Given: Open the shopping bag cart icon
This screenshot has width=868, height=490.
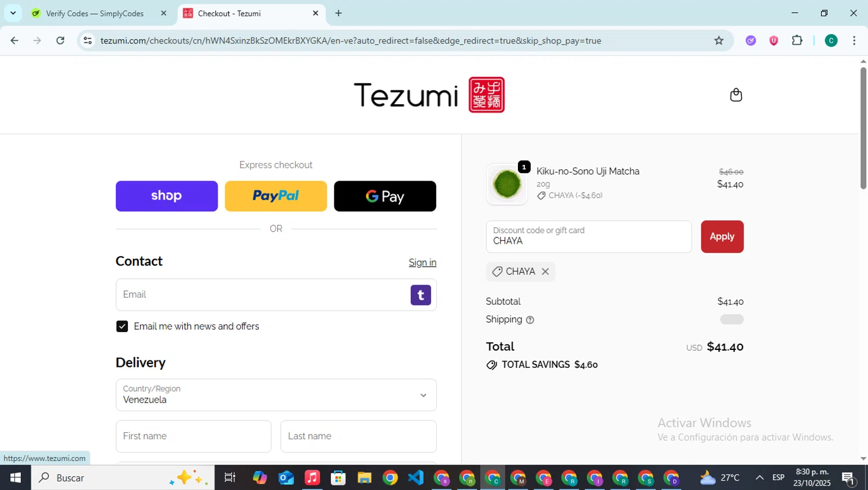Looking at the screenshot, I should (x=735, y=95).
